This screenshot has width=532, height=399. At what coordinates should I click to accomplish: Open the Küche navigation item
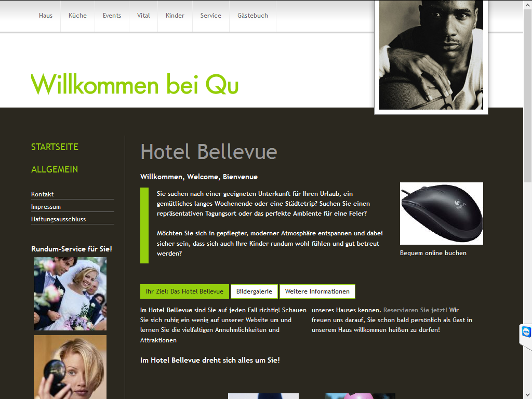[77, 16]
